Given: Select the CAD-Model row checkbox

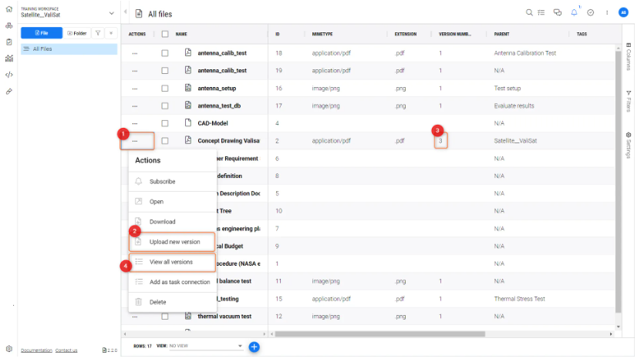Looking at the screenshot, I should pos(165,123).
